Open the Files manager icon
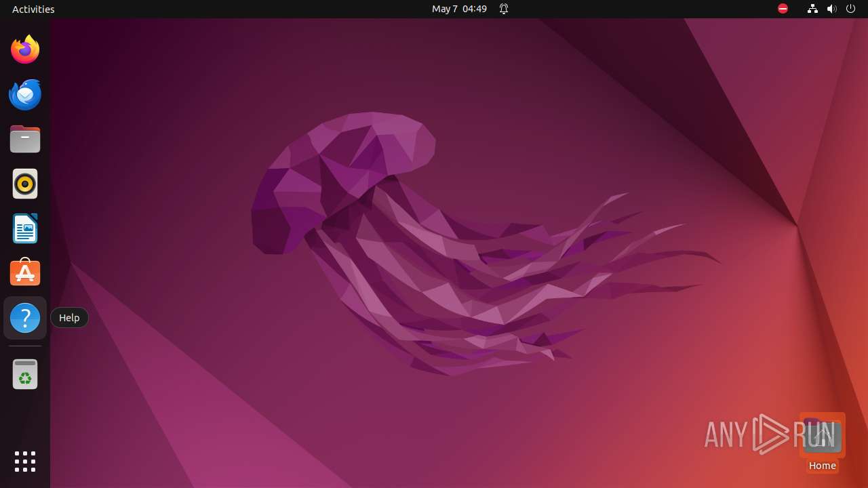This screenshot has width=868, height=488. tap(25, 139)
